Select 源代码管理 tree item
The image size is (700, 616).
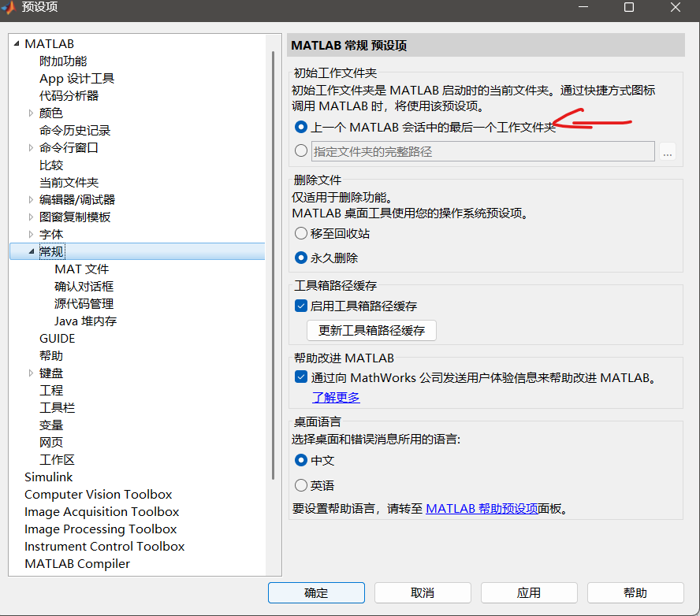coord(84,304)
